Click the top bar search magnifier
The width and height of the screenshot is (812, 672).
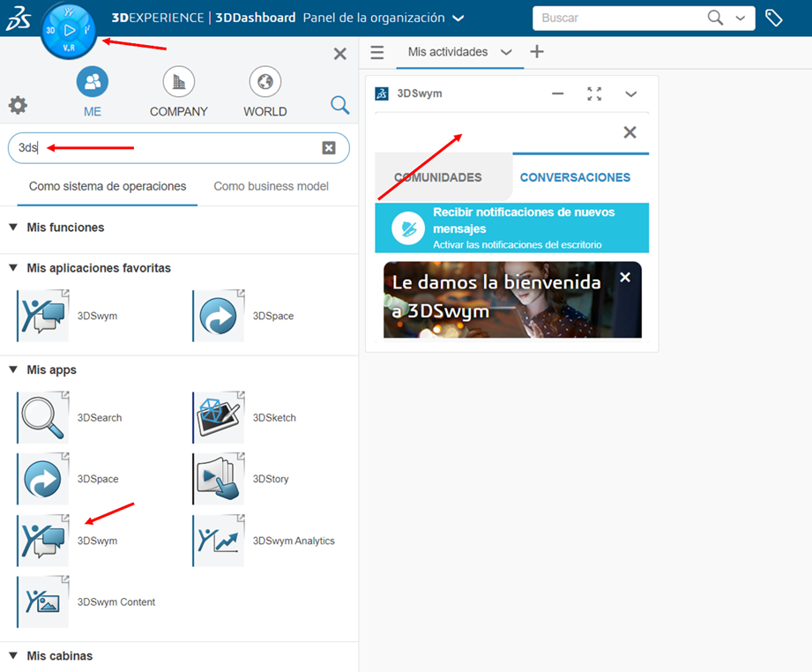[x=715, y=19]
